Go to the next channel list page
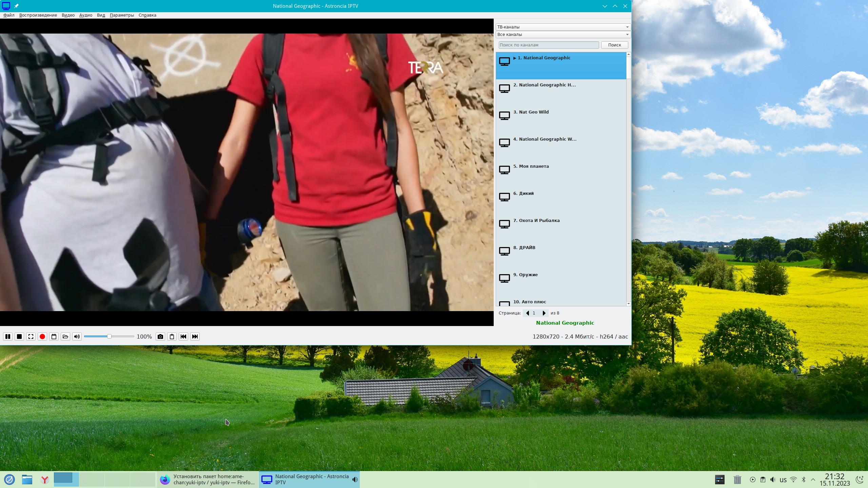The width and height of the screenshot is (868, 488). 544,313
